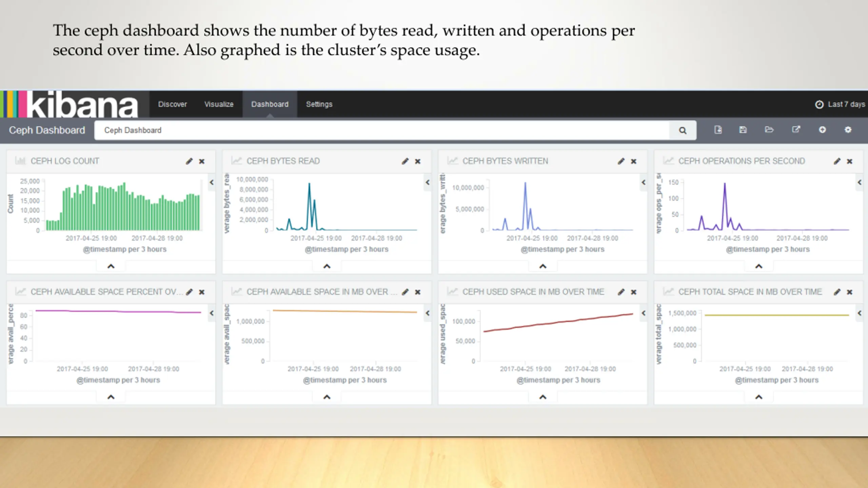This screenshot has width=868, height=488.
Task: Edit the Ceph Available Space In MB panel
Action: coord(405,292)
